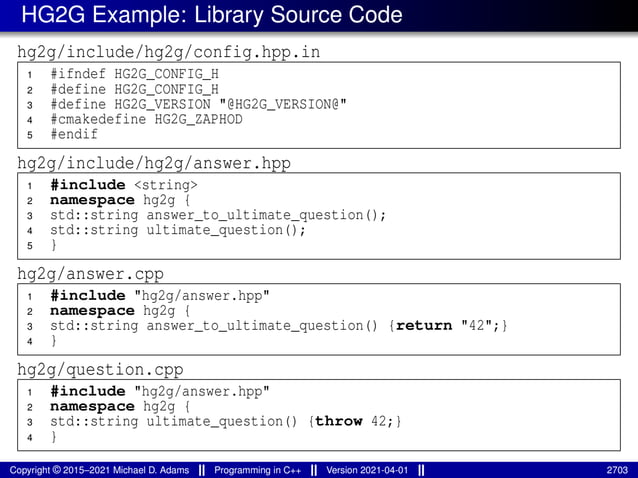
Task: Click 'Programming in C++' in the footer
Action: coord(258,470)
